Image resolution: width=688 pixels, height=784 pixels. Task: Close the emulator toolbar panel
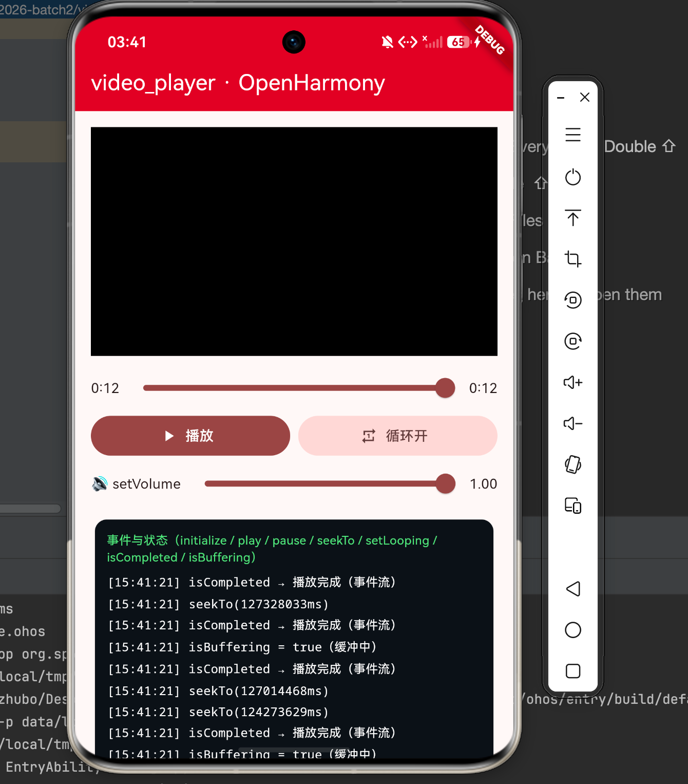coord(585,97)
